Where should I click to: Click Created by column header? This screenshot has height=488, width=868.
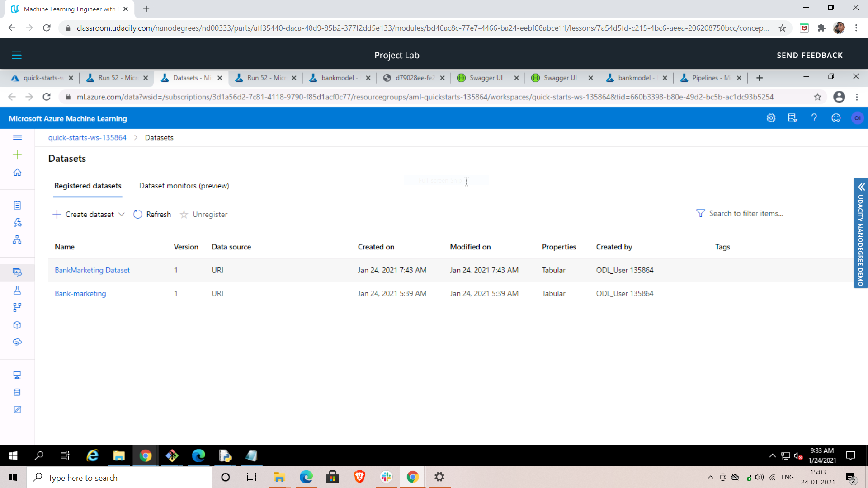[614, 247]
